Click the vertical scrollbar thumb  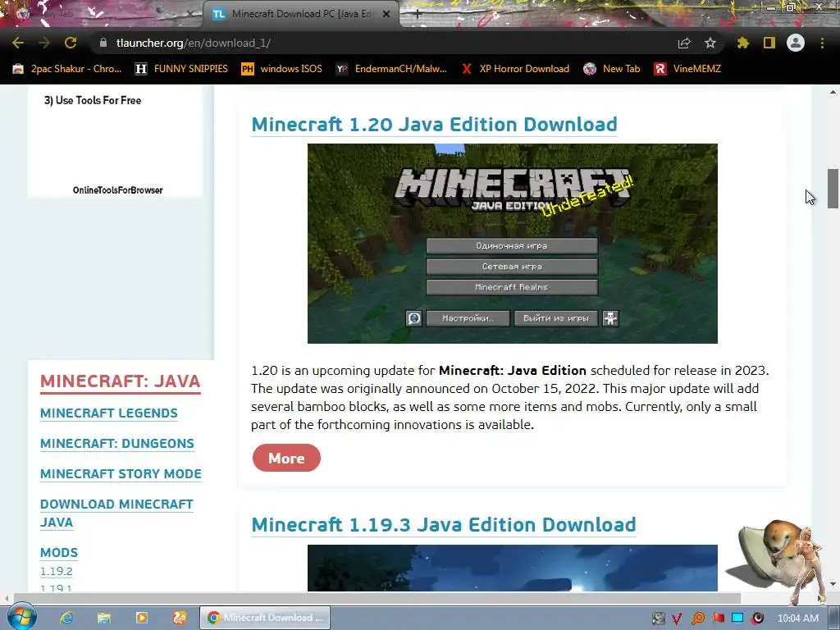(x=833, y=189)
